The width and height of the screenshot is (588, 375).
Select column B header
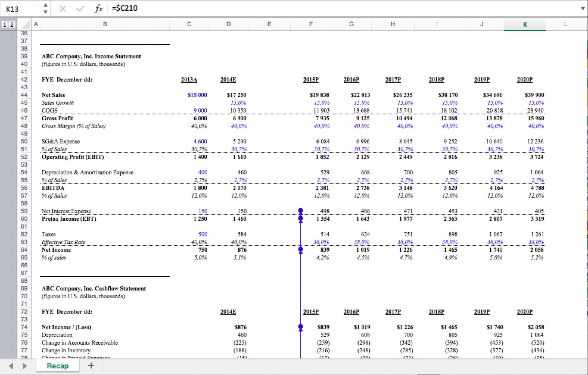pyautogui.click(x=105, y=24)
